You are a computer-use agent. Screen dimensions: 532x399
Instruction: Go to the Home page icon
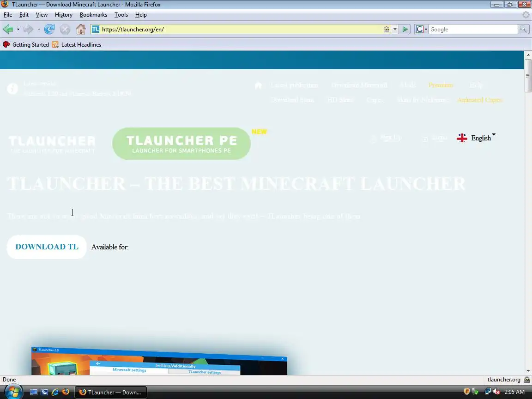point(81,29)
